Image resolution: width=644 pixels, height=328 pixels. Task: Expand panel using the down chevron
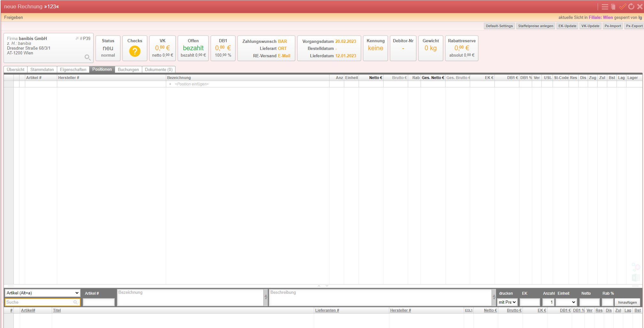(327, 286)
